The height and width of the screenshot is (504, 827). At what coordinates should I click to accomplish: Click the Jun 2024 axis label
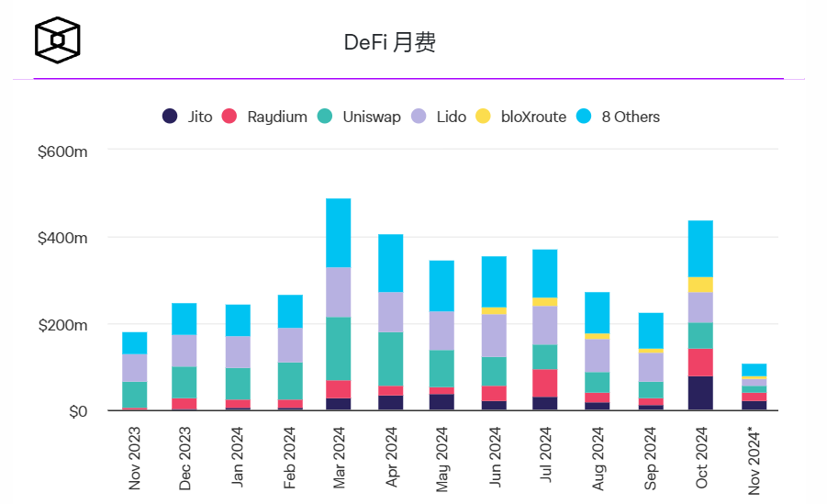pyautogui.click(x=495, y=456)
